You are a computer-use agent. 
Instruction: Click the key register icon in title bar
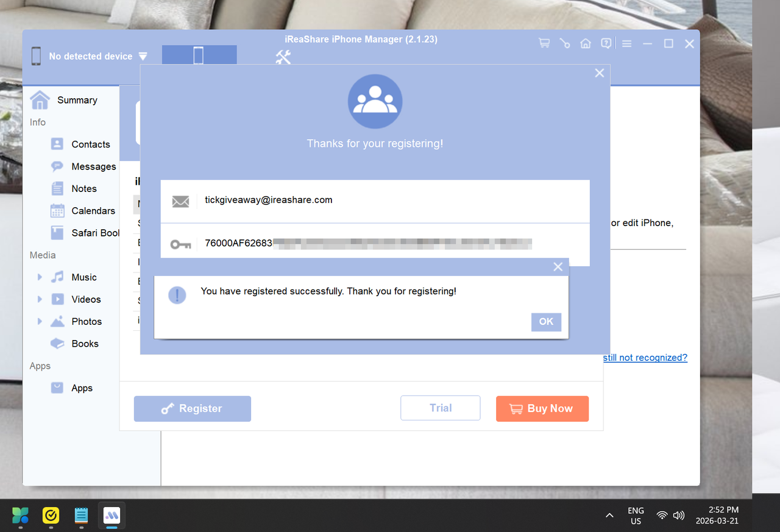565,43
